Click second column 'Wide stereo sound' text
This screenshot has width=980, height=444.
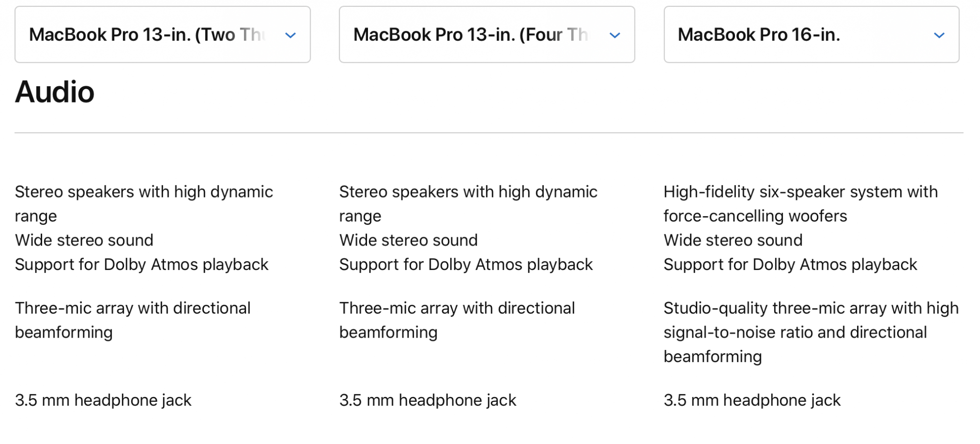[408, 240]
